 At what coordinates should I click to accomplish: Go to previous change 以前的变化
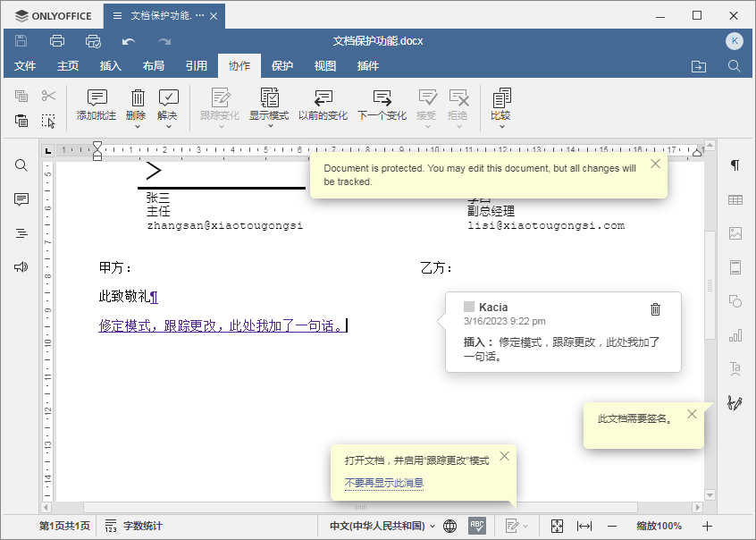323,105
